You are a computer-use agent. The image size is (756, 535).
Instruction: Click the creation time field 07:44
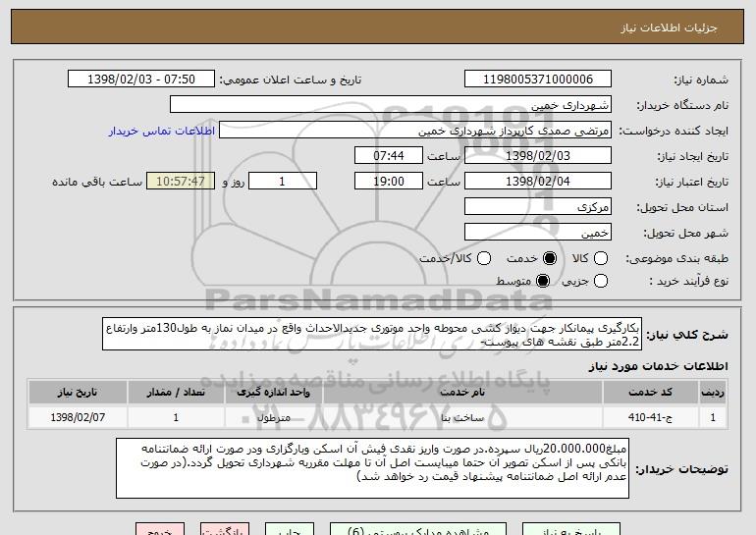click(x=389, y=156)
